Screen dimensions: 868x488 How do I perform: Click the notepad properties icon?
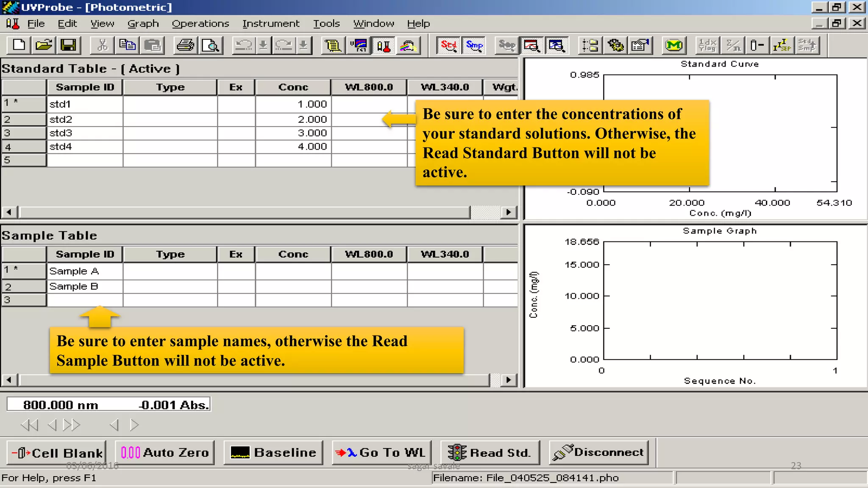pyautogui.click(x=640, y=45)
